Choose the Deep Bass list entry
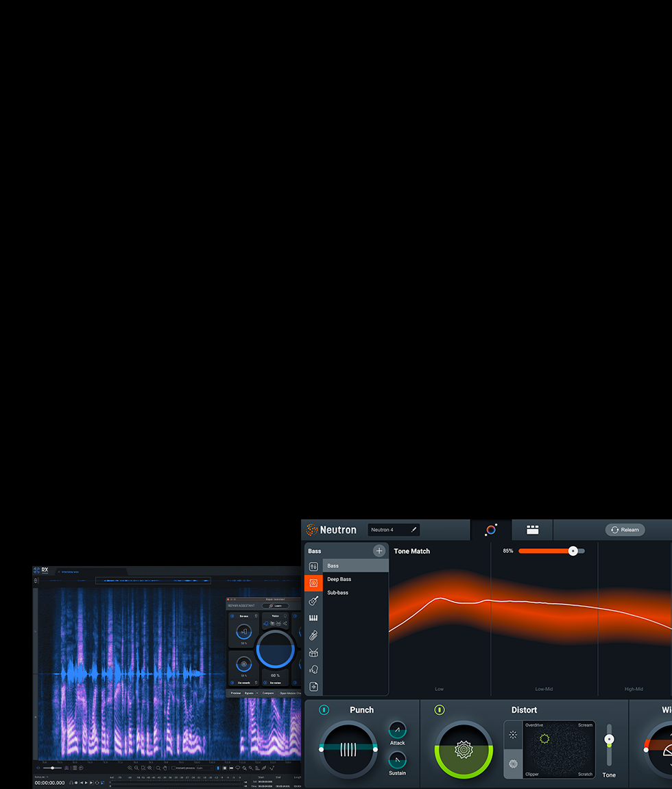672x789 pixels. 356,579
